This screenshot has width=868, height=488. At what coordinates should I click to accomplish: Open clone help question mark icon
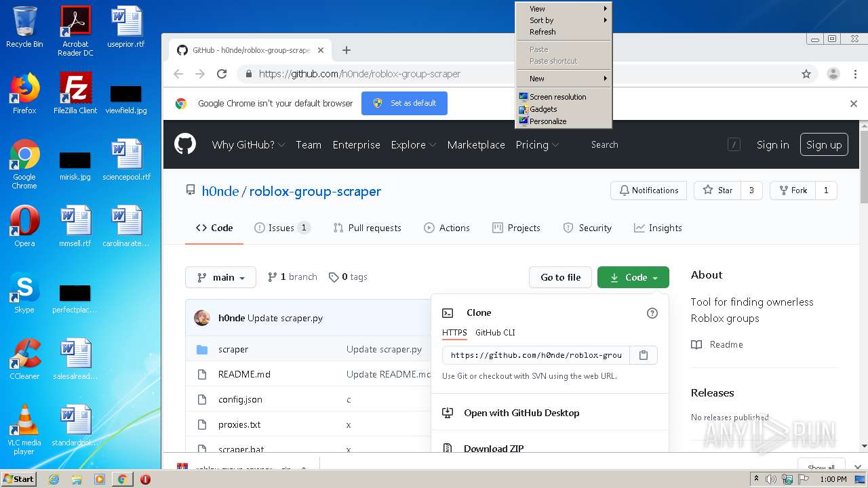(652, 312)
